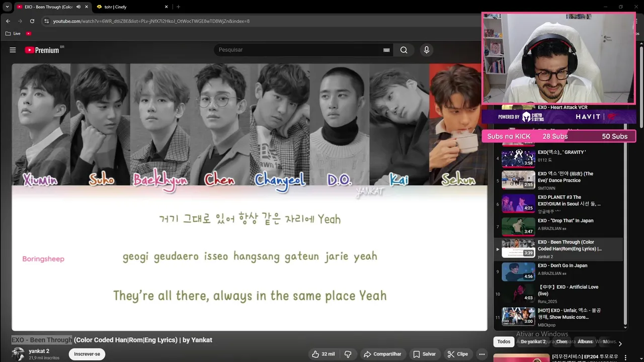Image resolution: width=644 pixels, height=362 pixels.
Task: Click the video player to pause
Action: pyautogui.click(x=250, y=197)
